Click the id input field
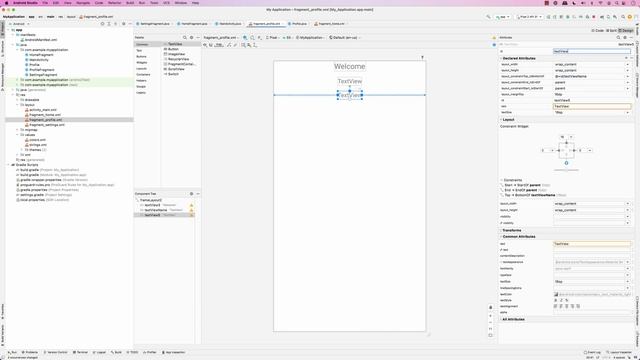 592,51
